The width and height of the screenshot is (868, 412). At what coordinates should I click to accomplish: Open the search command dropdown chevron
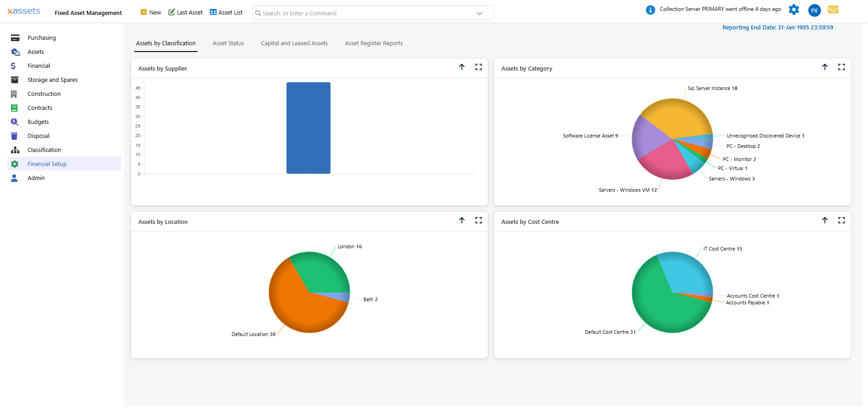[479, 13]
